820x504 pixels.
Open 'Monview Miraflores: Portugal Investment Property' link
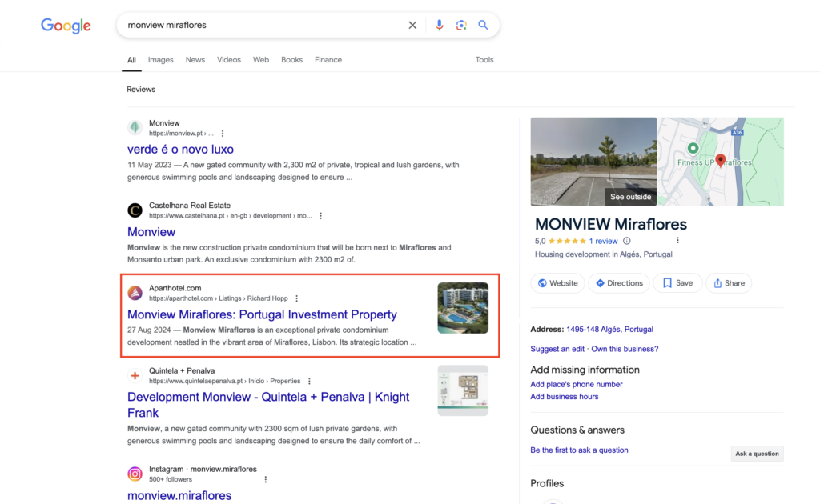pyautogui.click(x=262, y=314)
